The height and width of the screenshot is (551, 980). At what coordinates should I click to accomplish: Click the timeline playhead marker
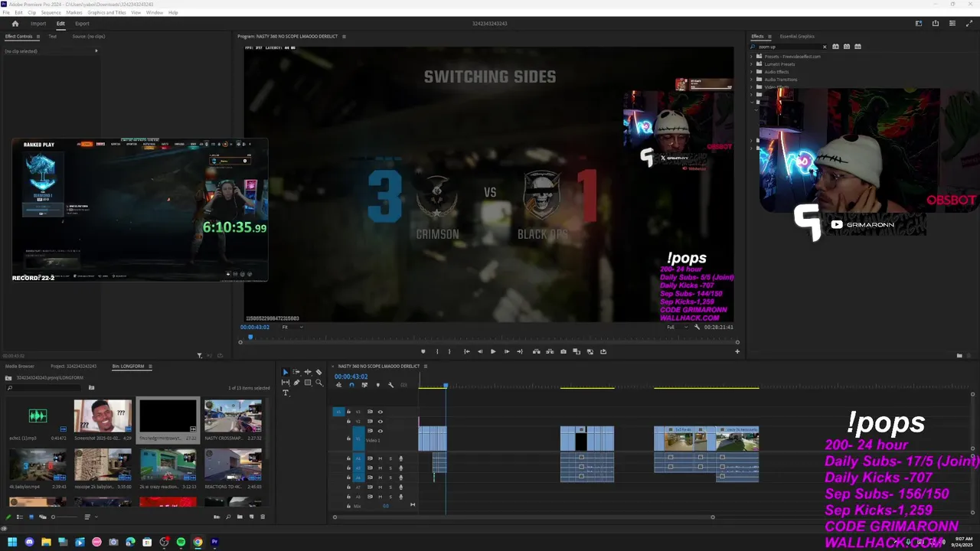coord(446,386)
